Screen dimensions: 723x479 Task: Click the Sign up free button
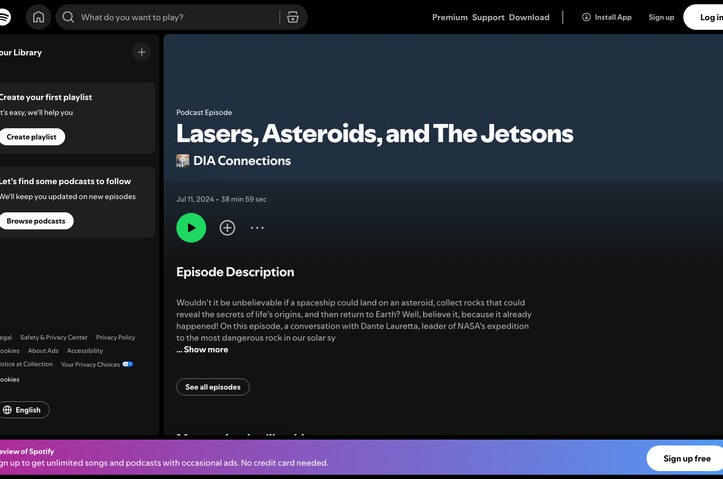[x=686, y=458]
